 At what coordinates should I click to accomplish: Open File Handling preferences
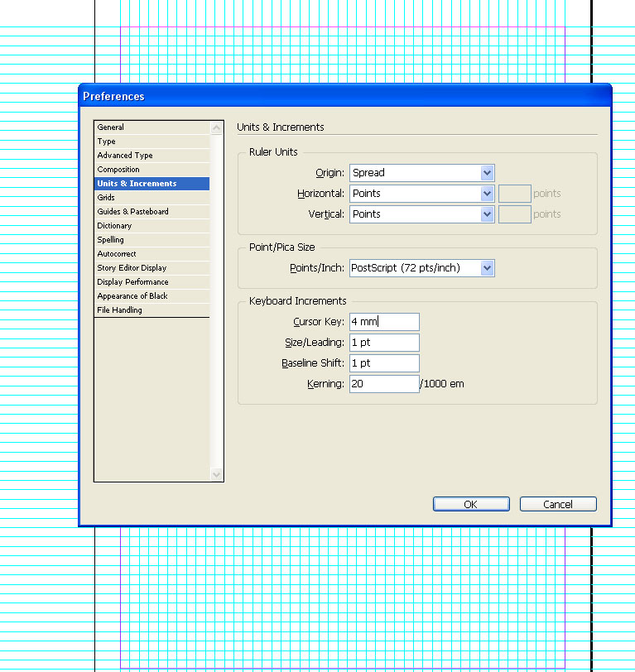click(152, 310)
